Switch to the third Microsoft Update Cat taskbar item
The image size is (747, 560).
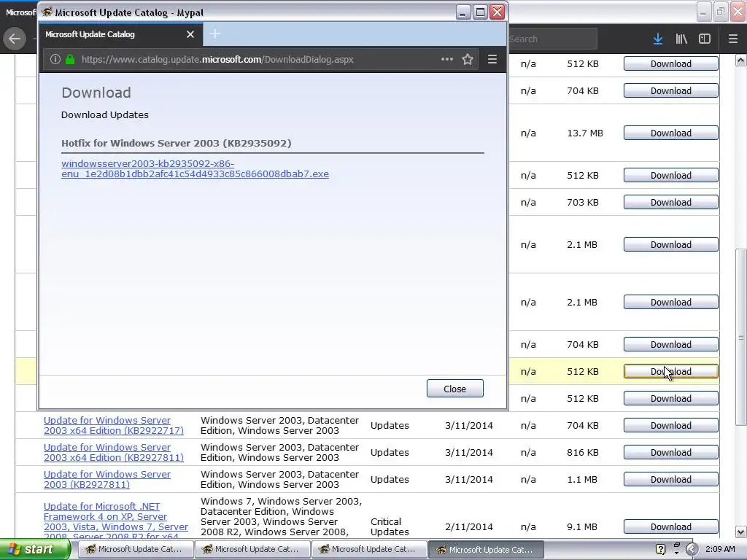pyautogui.click(x=368, y=549)
